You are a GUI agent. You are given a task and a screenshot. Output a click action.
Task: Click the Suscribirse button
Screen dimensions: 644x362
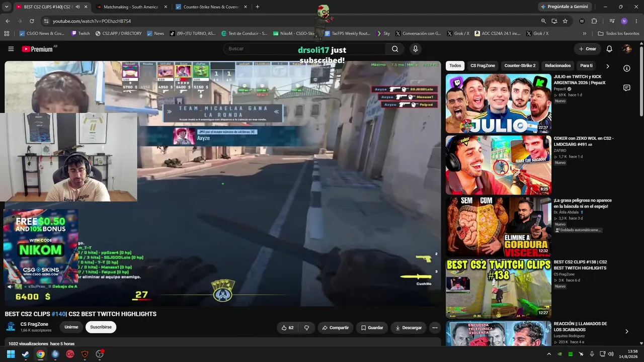click(101, 327)
